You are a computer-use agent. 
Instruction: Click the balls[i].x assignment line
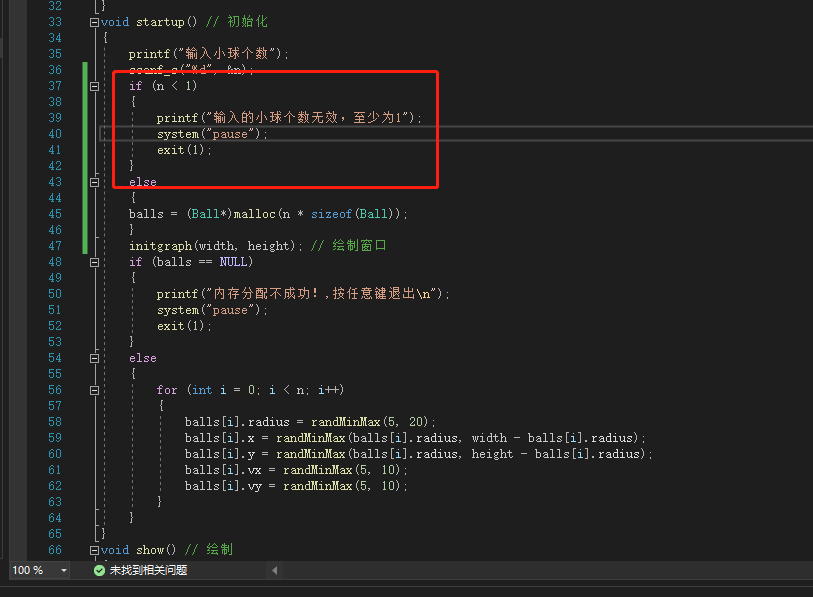coord(415,438)
